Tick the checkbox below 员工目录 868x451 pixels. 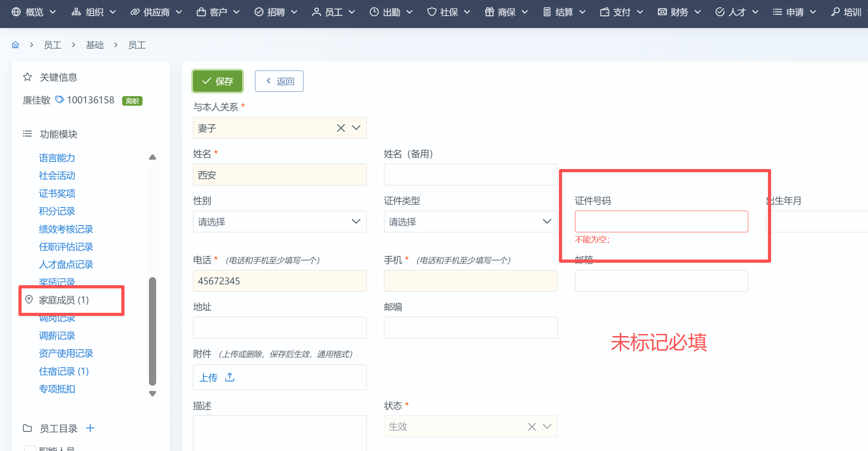point(30,448)
